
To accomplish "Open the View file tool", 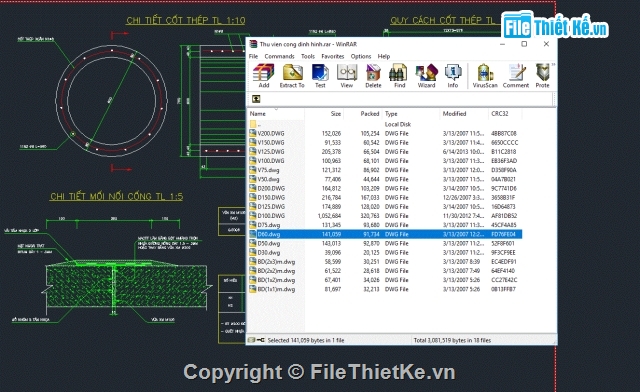I will 347,76.
